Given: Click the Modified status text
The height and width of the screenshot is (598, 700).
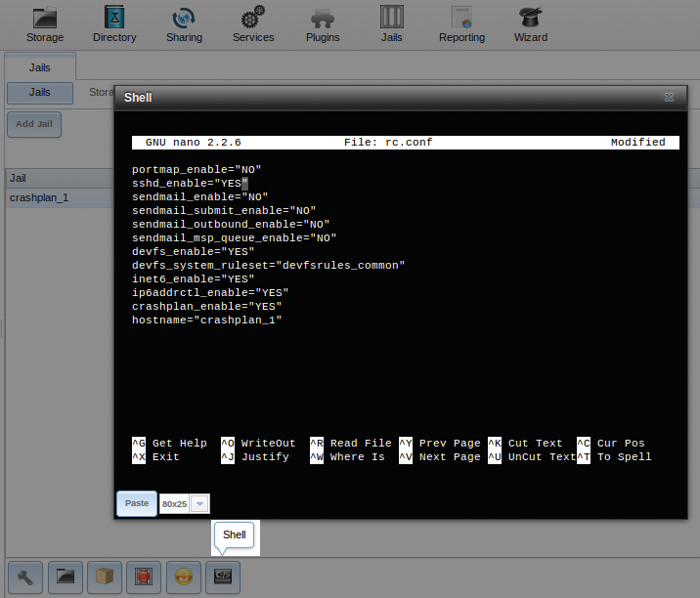Looking at the screenshot, I should 638,143.
